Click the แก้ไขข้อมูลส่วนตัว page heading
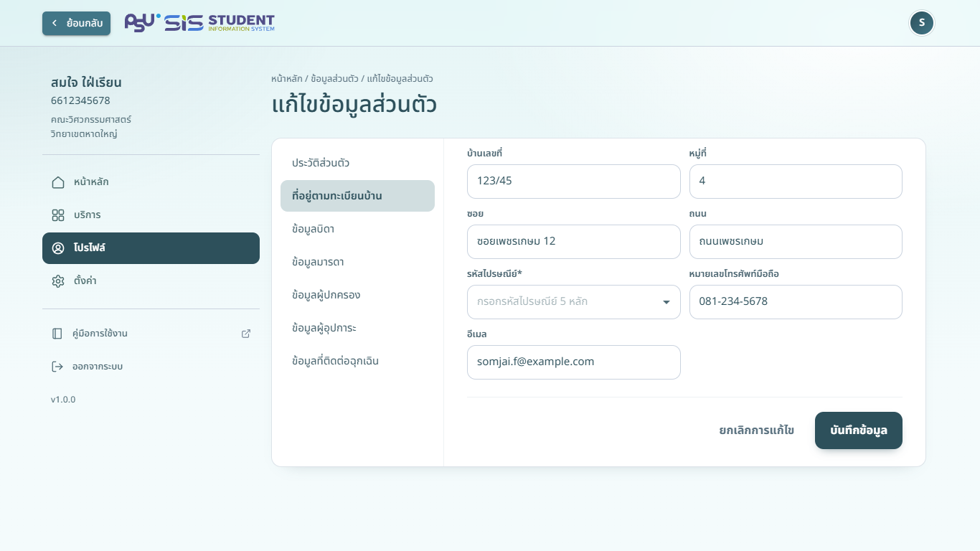Viewport: 980px width, 551px height. pos(354,105)
